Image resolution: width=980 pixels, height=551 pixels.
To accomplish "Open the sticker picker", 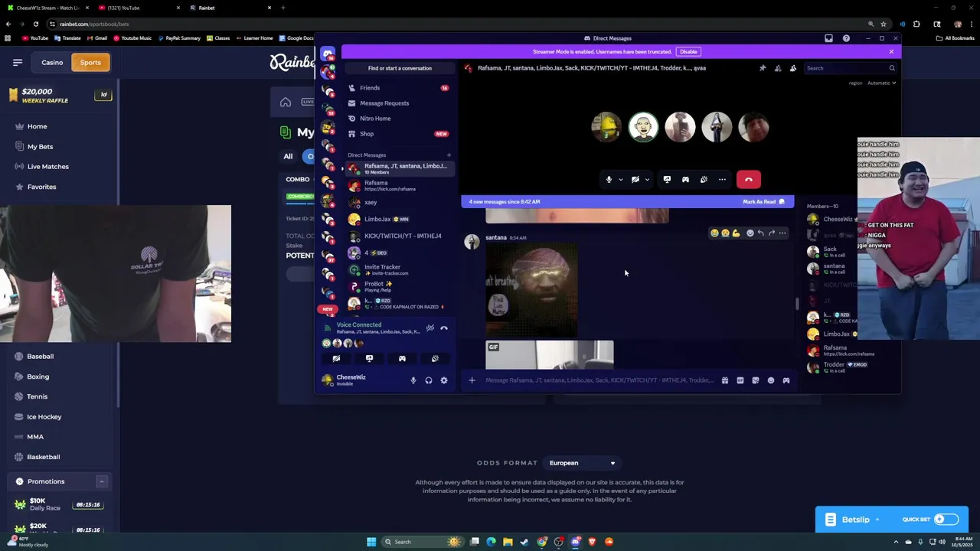I will pos(755,380).
